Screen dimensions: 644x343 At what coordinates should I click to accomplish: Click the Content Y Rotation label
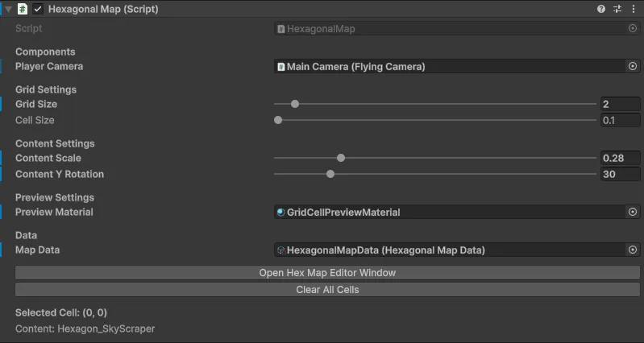pos(60,174)
